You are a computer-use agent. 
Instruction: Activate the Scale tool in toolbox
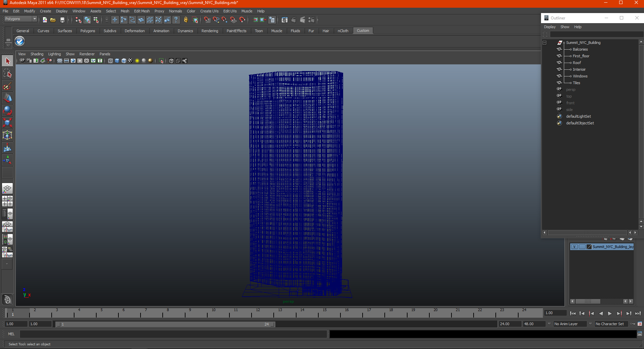click(7, 123)
